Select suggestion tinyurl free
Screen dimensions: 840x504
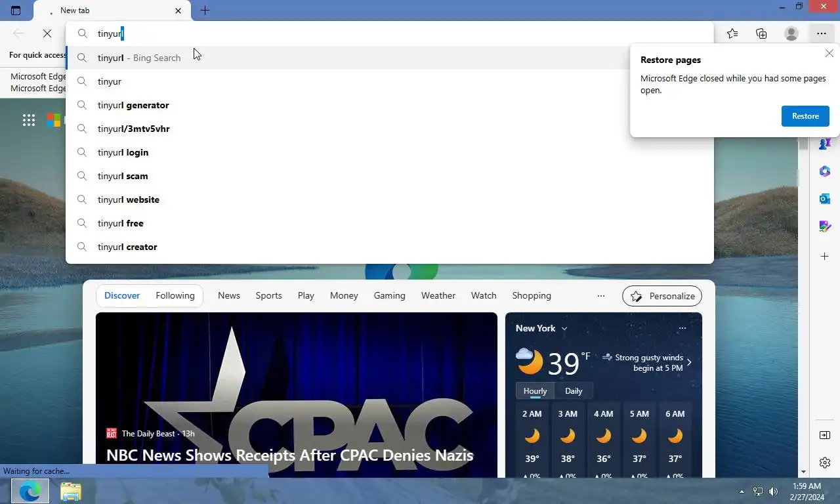[x=390, y=223]
